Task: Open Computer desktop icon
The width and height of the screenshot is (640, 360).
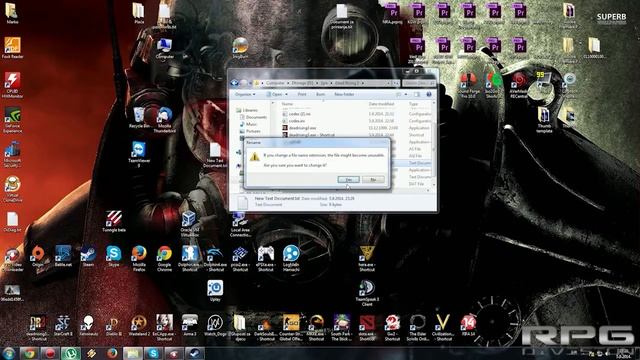Action: pyautogui.click(x=164, y=49)
